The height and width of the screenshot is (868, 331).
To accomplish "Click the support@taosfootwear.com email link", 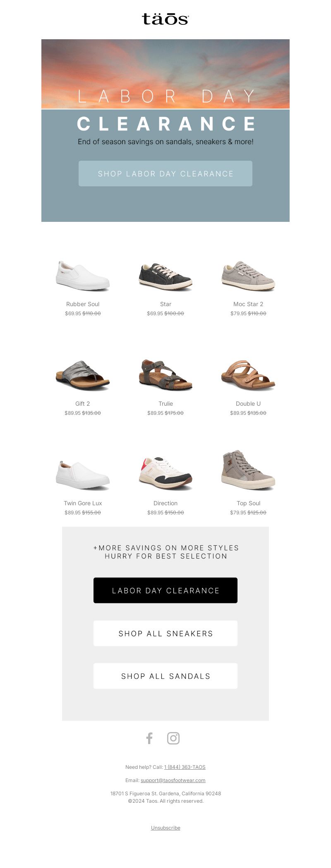I will (x=173, y=780).
